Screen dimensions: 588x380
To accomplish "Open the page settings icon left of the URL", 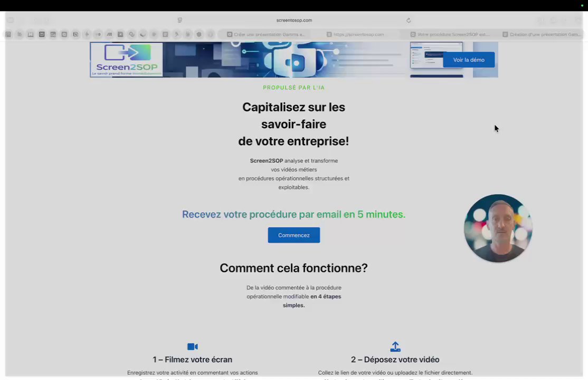I will point(179,20).
